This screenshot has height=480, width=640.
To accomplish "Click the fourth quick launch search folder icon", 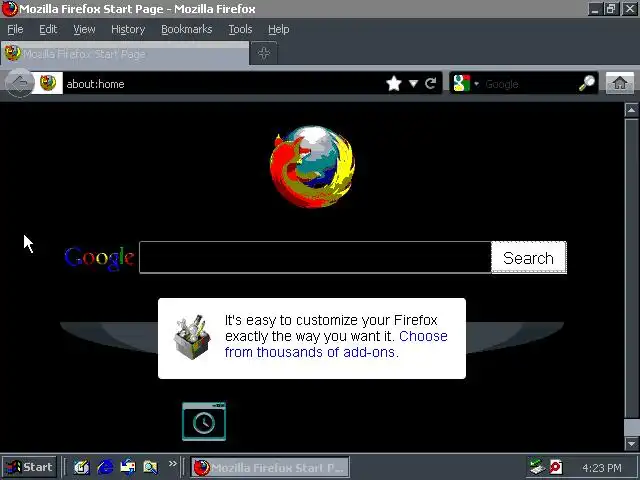I will point(150,467).
